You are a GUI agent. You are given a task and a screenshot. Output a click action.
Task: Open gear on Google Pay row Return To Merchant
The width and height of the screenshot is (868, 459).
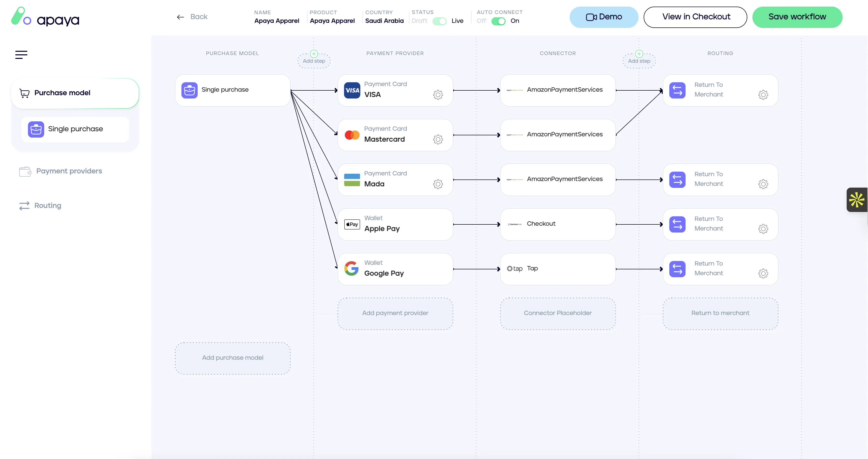(763, 273)
